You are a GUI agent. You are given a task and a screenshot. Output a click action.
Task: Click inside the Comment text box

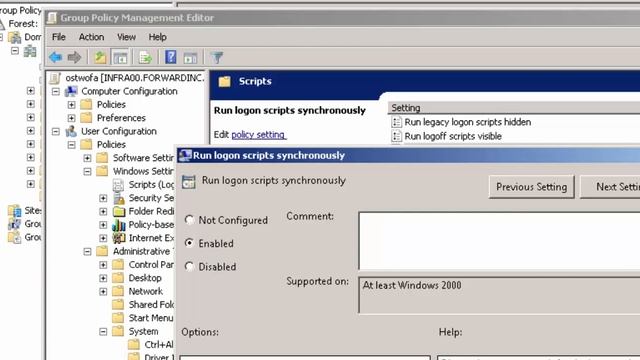pyautogui.click(x=499, y=240)
